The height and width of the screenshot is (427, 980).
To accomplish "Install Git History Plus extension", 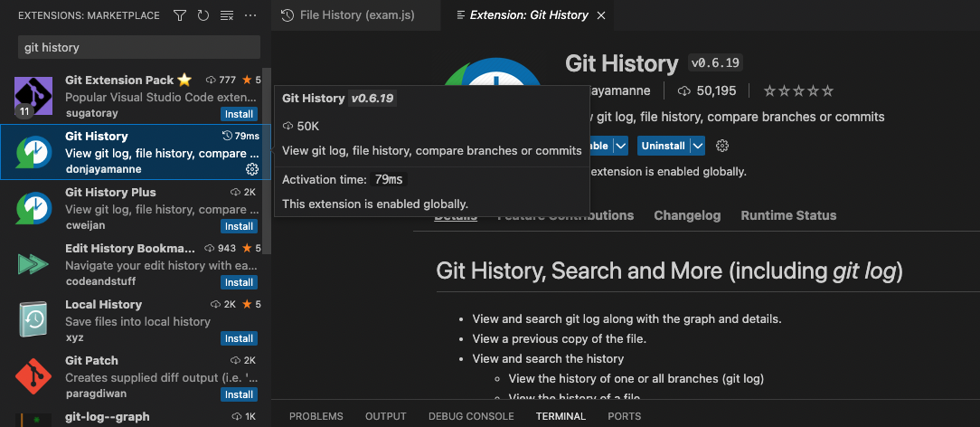I will click(x=239, y=226).
